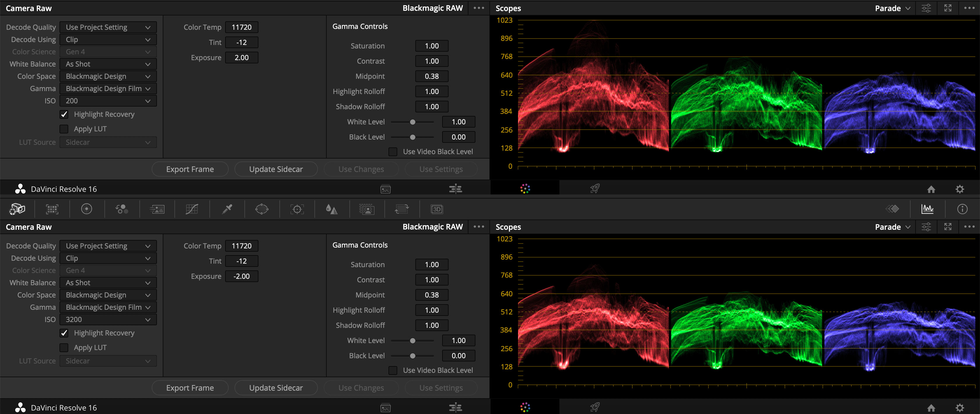Open the Motion Effects palette icon

click(x=157, y=209)
